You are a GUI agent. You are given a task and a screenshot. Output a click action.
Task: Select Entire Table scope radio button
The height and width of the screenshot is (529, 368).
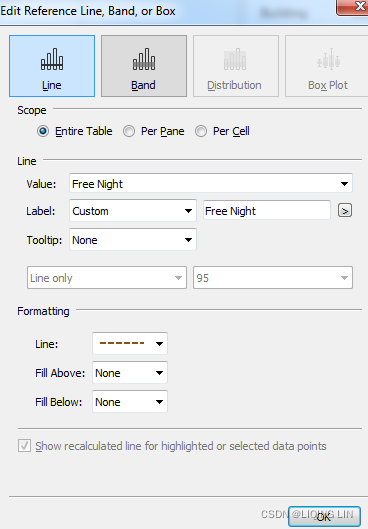click(x=43, y=131)
